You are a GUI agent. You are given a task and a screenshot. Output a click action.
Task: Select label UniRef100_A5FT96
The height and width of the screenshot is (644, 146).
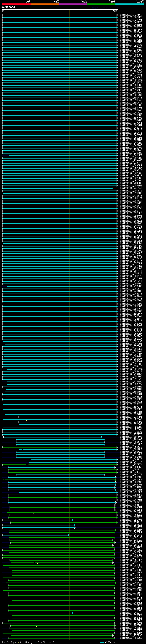[x=131, y=635]
